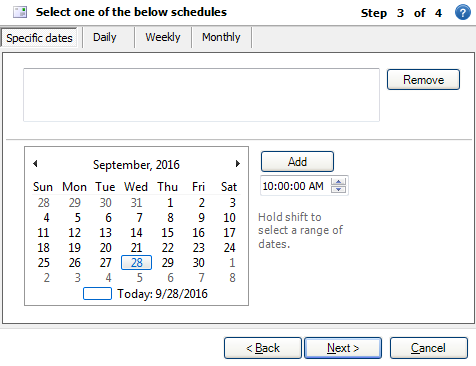This screenshot has width=476, height=366.
Task: Select the empty scheduled dates list box
Action: pyautogui.click(x=201, y=95)
